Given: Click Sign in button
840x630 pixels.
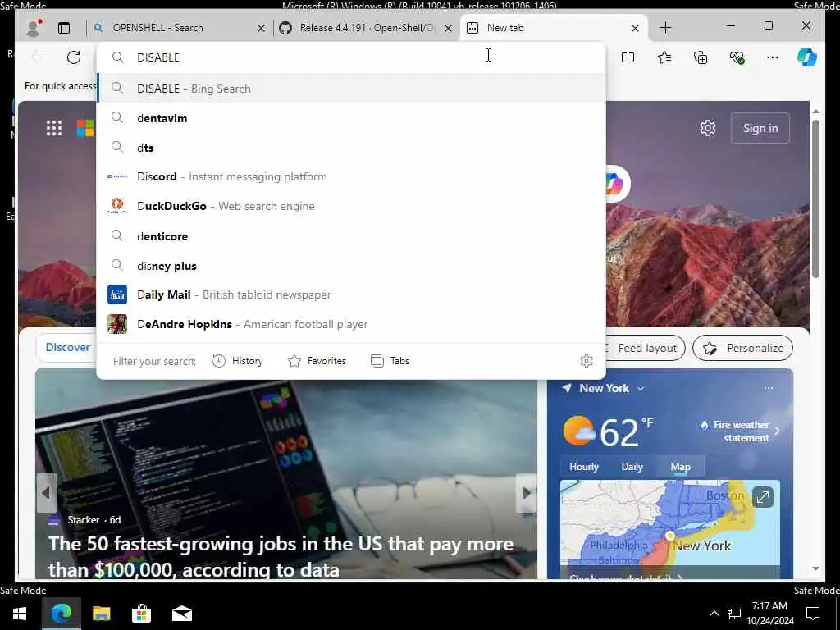Looking at the screenshot, I should pyautogui.click(x=760, y=128).
